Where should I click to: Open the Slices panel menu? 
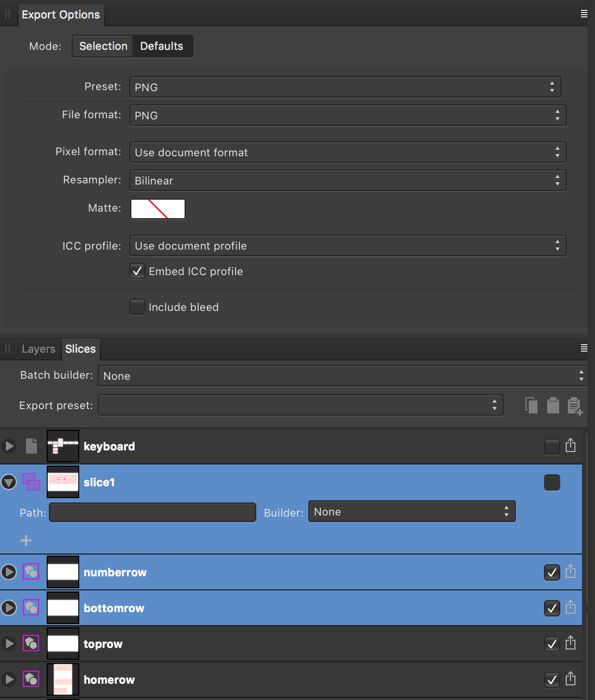pyautogui.click(x=584, y=348)
